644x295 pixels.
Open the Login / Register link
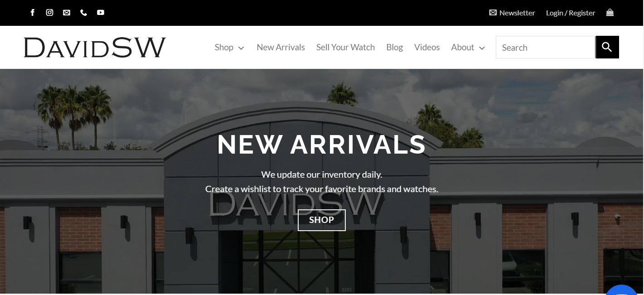coord(571,13)
